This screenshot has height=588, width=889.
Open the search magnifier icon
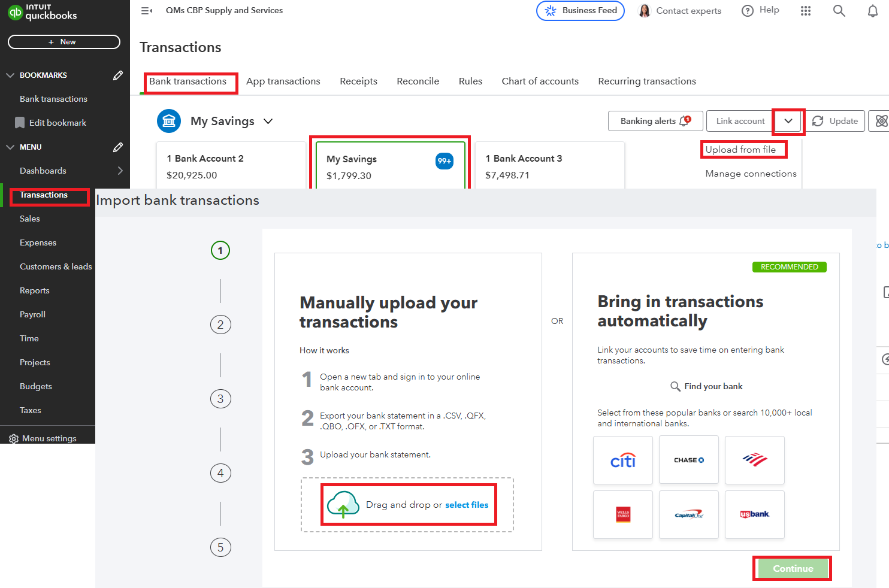pyautogui.click(x=839, y=10)
